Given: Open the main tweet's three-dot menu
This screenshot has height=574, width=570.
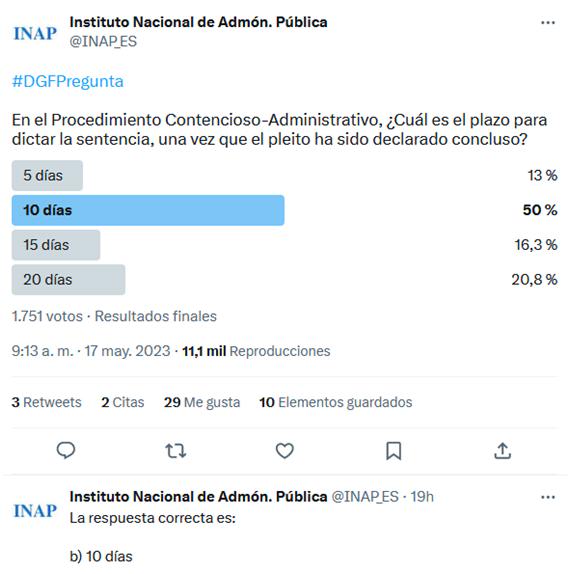Looking at the screenshot, I should tap(548, 23).
